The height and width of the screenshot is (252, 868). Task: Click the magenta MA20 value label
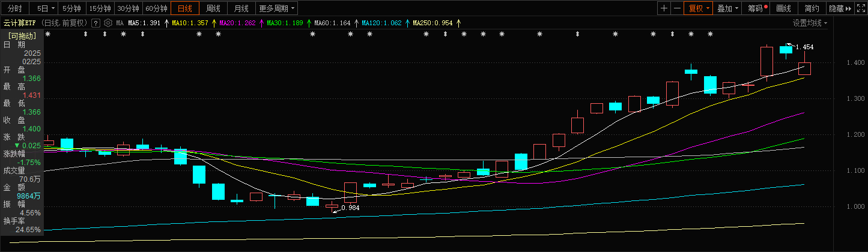point(238,23)
